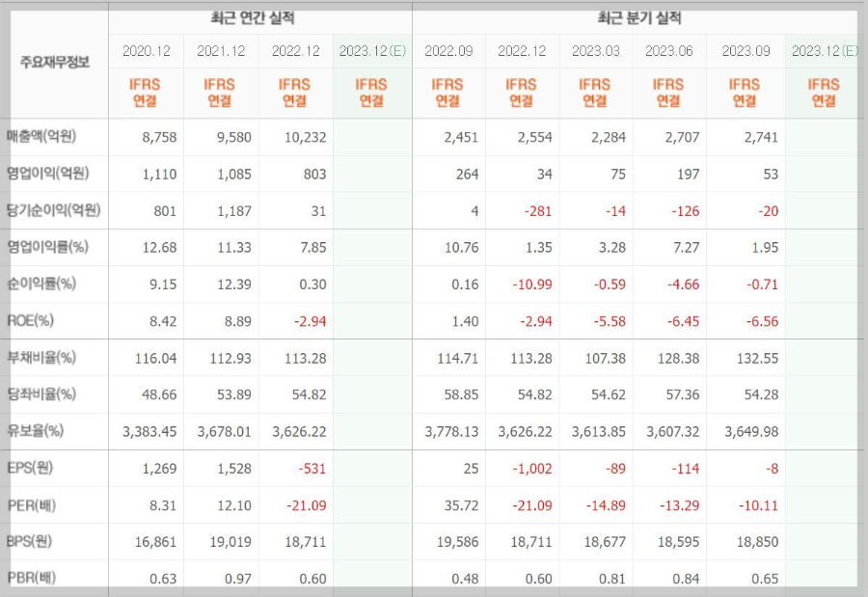Image resolution: width=868 pixels, height=597 pixels.
Task: Click debt ratio value 132.55
Action: tap(757, 359)
